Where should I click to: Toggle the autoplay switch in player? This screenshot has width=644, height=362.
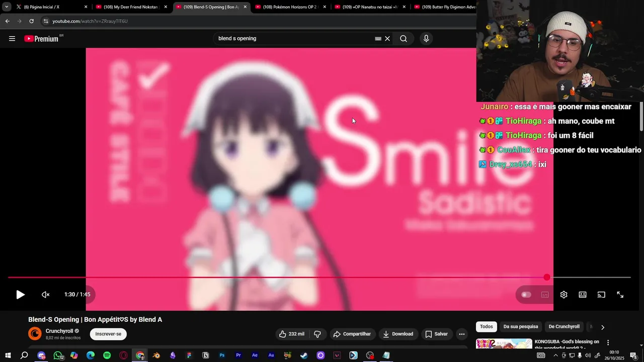point(526,295)
